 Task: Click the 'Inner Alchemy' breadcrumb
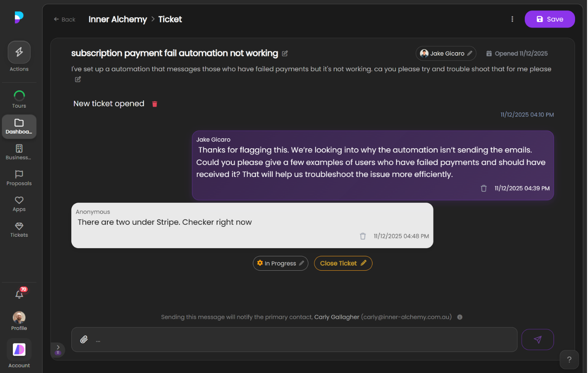tap(117, 19)
